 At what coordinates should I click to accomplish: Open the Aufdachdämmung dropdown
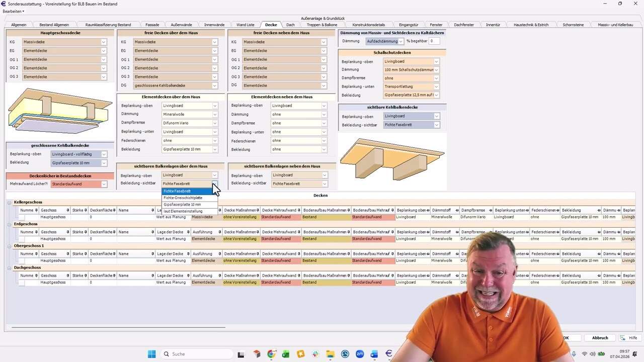click(x=400, y=41)
